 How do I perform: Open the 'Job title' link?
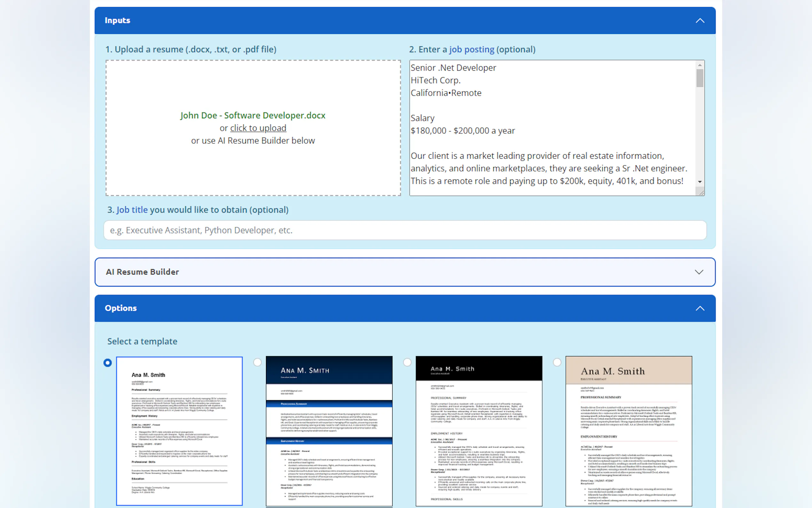click(132, 210)
